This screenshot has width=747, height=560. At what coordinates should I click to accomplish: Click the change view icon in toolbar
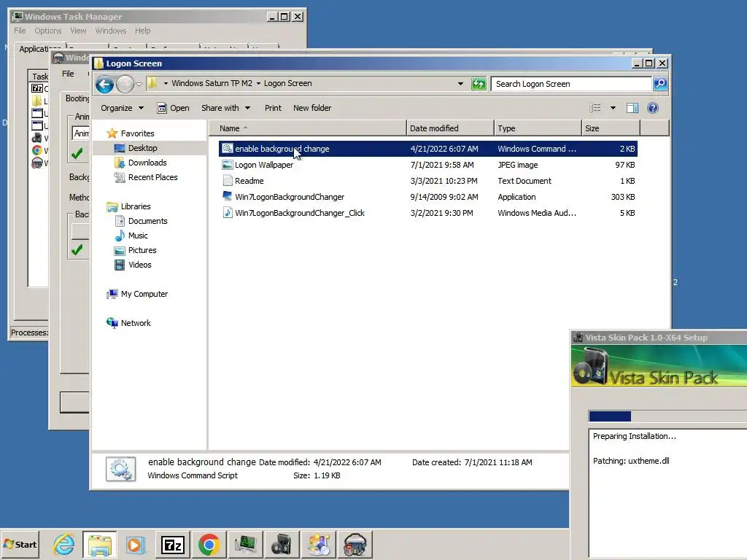[595, 108]
